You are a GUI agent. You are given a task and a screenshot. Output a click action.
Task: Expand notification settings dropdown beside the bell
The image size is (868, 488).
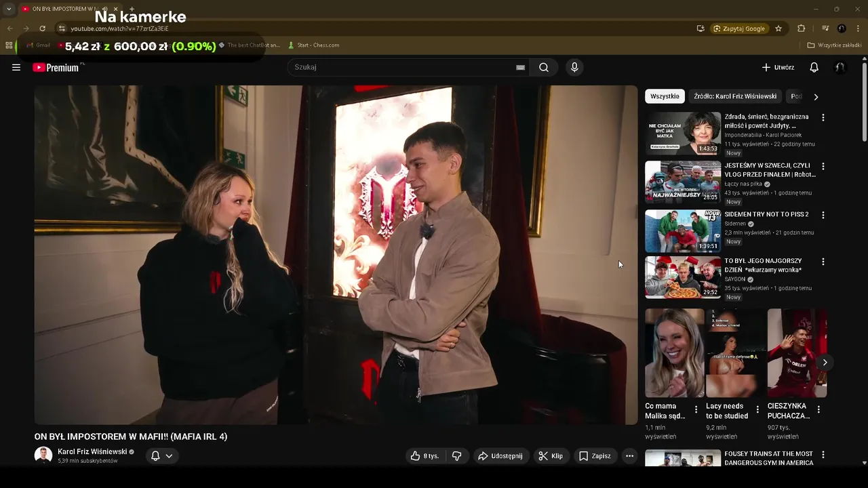pyautogui.click(x=169, y=456)
